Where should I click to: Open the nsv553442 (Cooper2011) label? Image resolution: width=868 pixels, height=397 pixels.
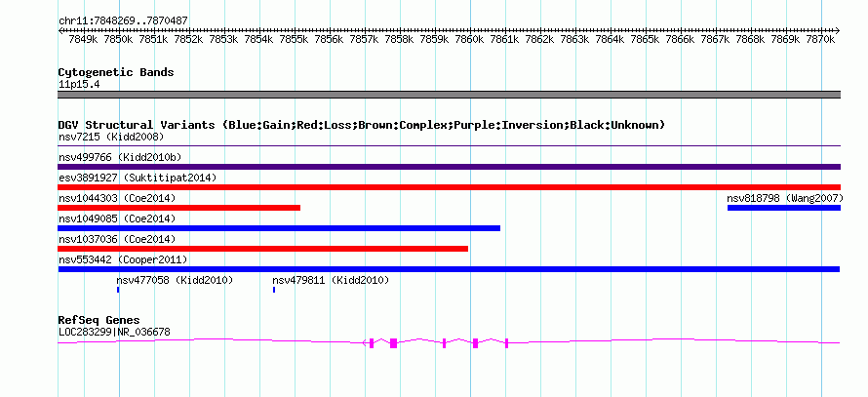(x=122, y=259)
